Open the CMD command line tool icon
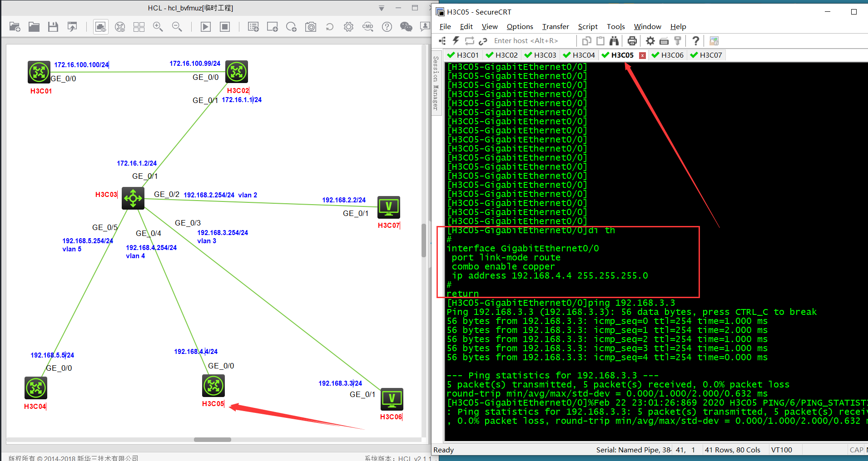868x461 pixels. point(368,27)
